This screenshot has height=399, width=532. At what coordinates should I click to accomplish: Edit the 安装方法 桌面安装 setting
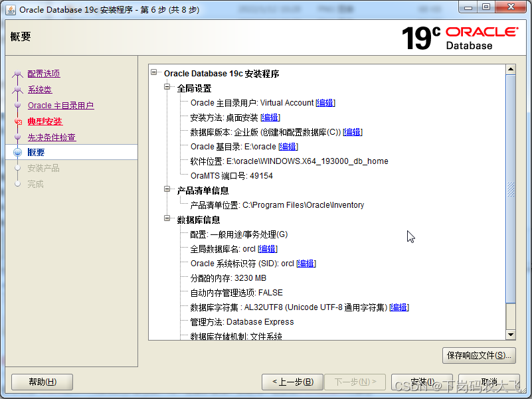pos(270,118)
